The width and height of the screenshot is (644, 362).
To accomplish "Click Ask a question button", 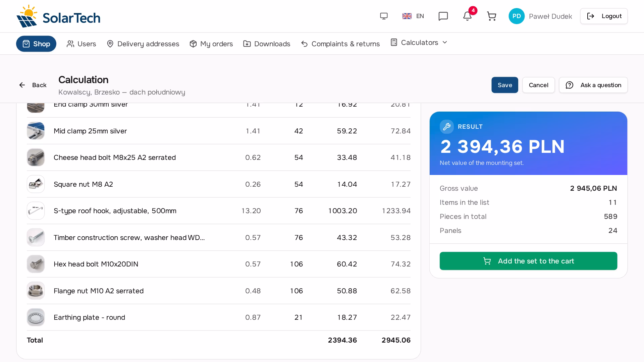I will pos(593,85).
